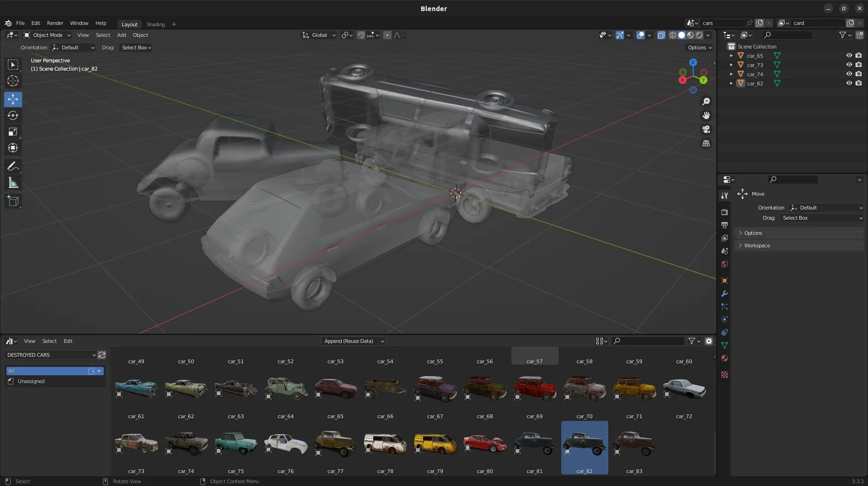Click the Add Cube tool
Image resolution: width=868 pixels, height=486 pixels.
13,201
